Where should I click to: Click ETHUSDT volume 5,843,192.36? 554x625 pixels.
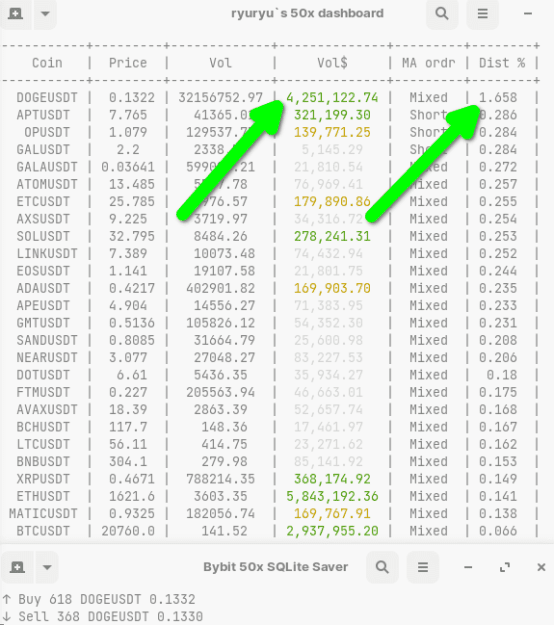pyautogui.click(x=332, y=496)
